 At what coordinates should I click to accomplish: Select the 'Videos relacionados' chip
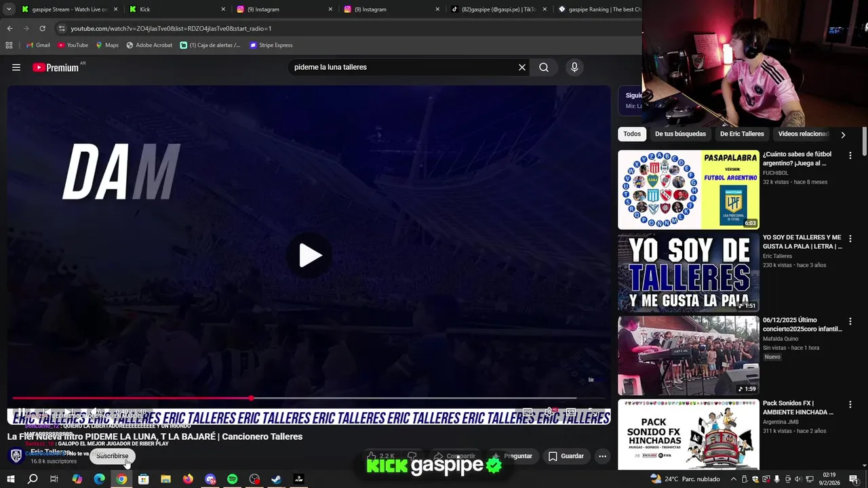[803, 134]
